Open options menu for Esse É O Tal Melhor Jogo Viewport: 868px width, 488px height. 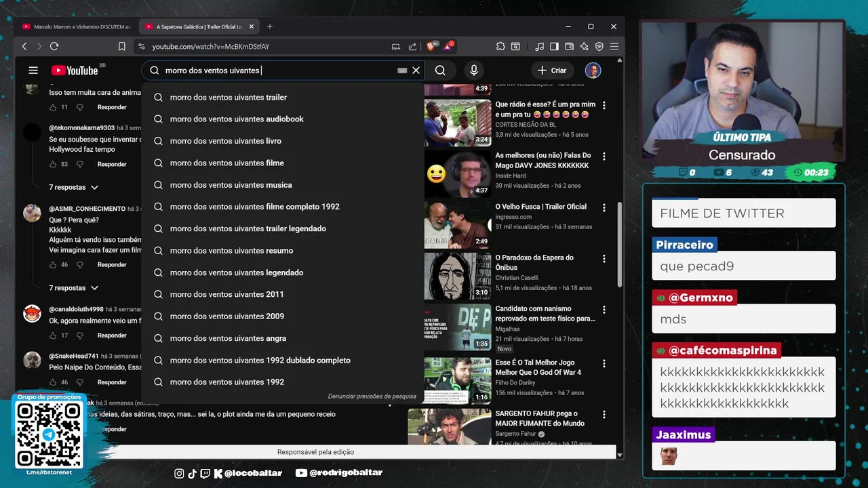pyautogui.click(x=604, y=363)
